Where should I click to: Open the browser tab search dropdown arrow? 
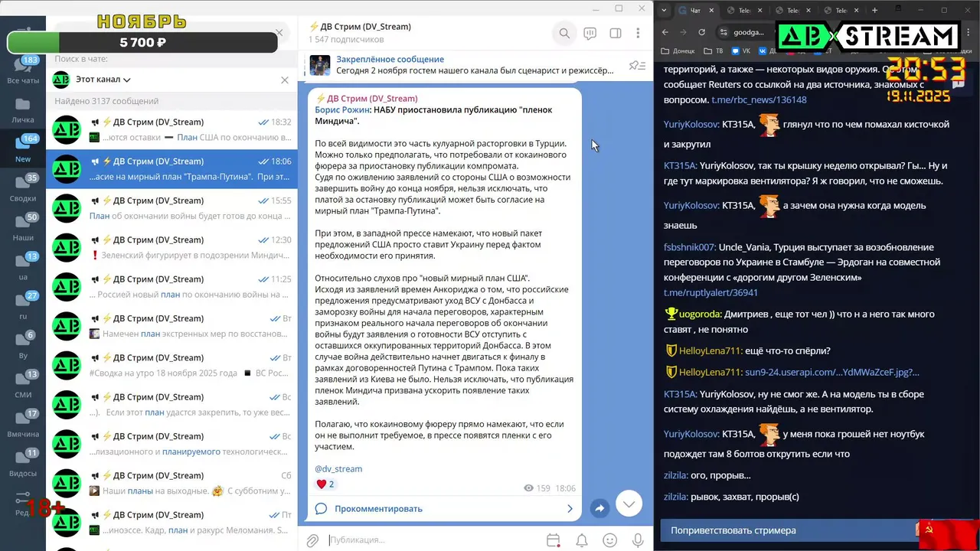[x=663, y=10]
